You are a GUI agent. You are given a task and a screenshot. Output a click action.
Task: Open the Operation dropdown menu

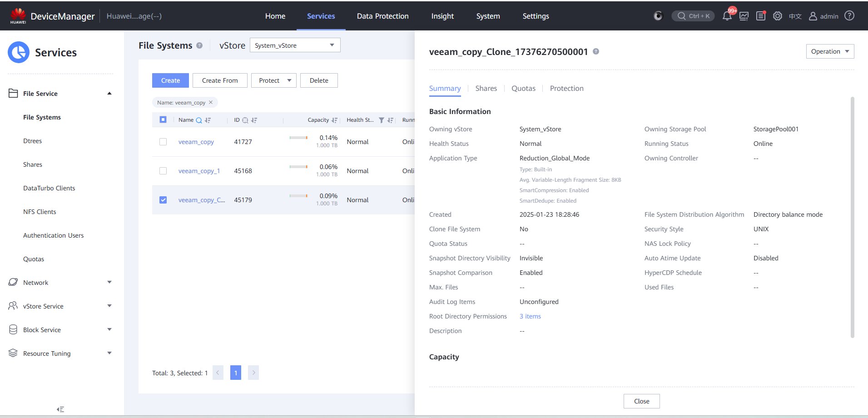(830, 51)
